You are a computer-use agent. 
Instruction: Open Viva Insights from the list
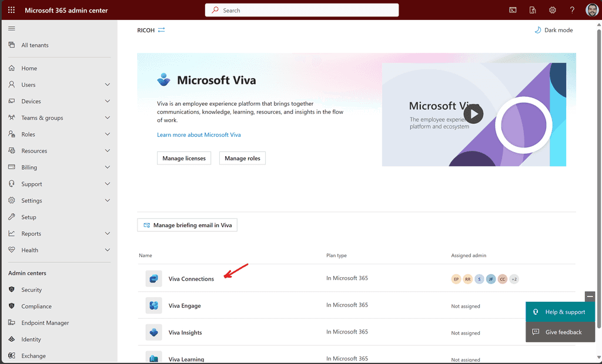185,332
